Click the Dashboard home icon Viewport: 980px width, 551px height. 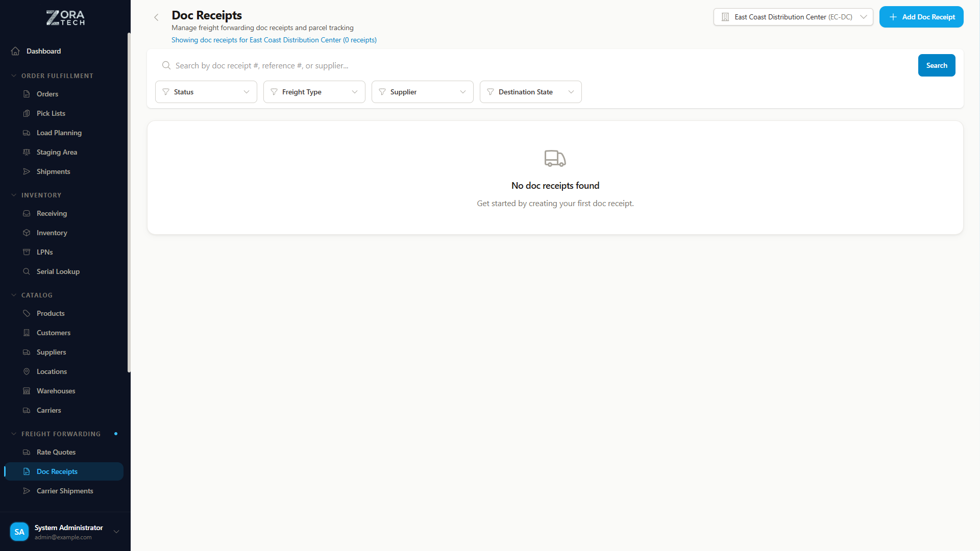pyautogui.click(x=15, y=51)
